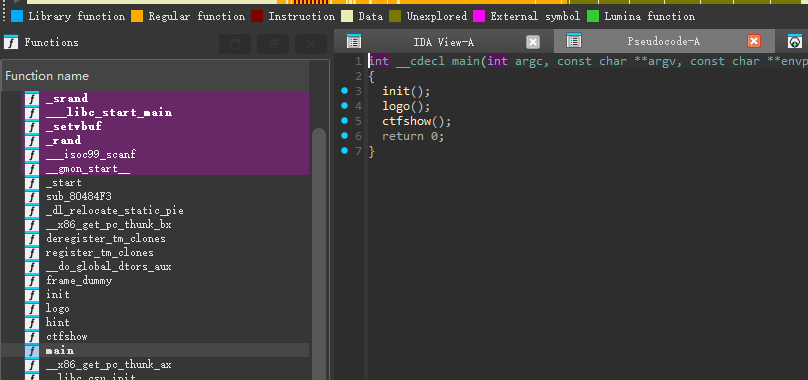Click the init() call in pseudocode
The image size is (808, 380).
tap(406, 91)
